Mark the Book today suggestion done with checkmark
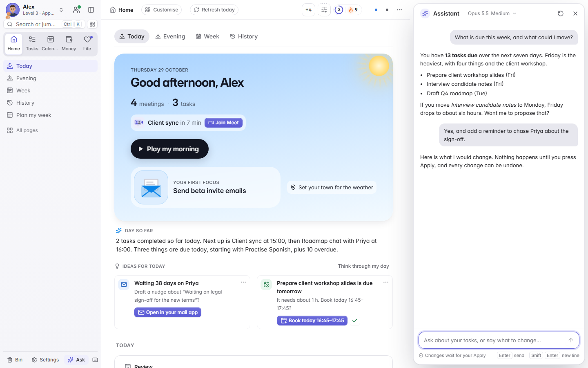This screenshot has width=588, height=368. pyautogui.click(x=355, y=321)
